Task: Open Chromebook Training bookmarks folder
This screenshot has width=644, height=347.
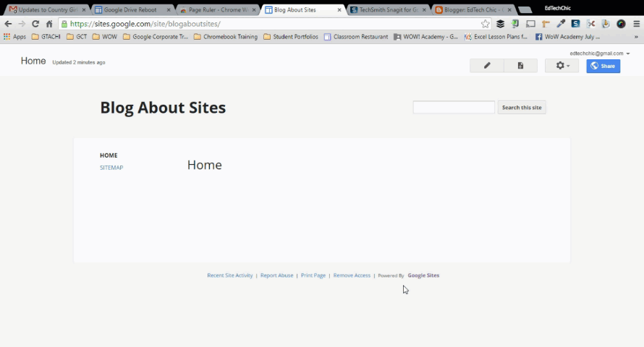Action: [226, 36]
